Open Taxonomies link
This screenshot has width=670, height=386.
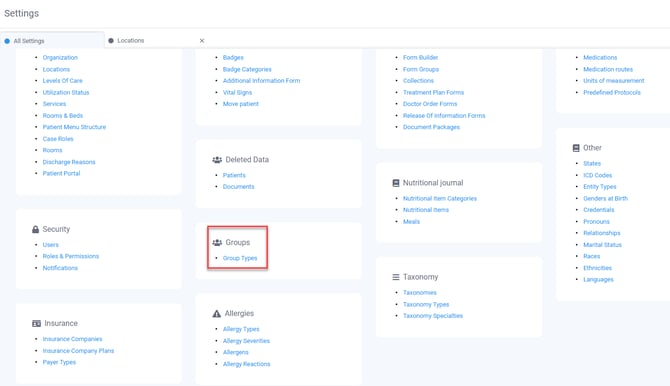pyautogui.click(x=420, y=293)
